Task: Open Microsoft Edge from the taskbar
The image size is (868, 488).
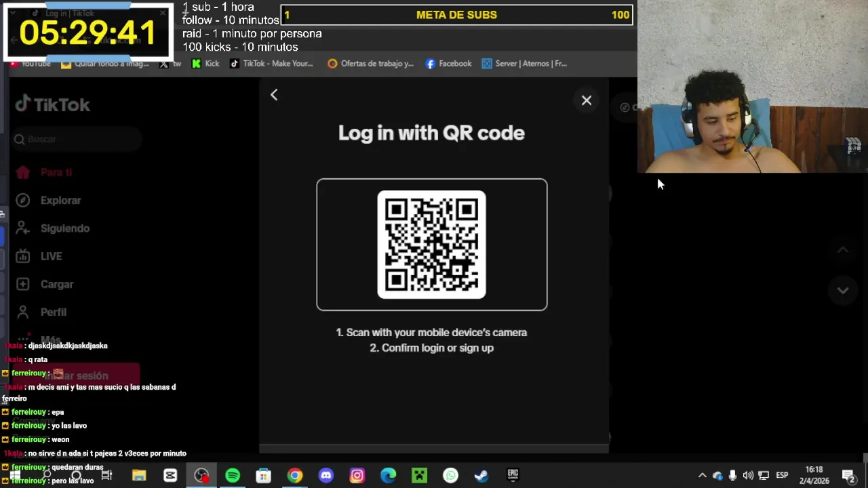Action: click(x=389, y=476)
